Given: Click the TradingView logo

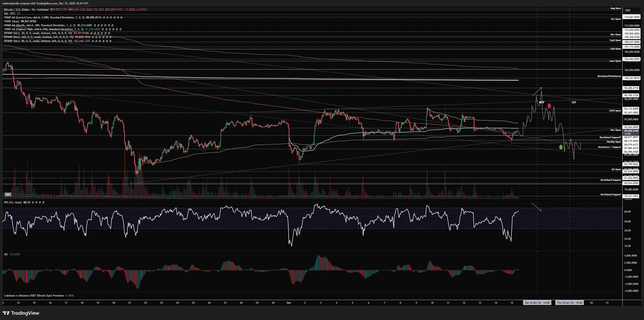Looking at the screenshot, I should 21,313.
